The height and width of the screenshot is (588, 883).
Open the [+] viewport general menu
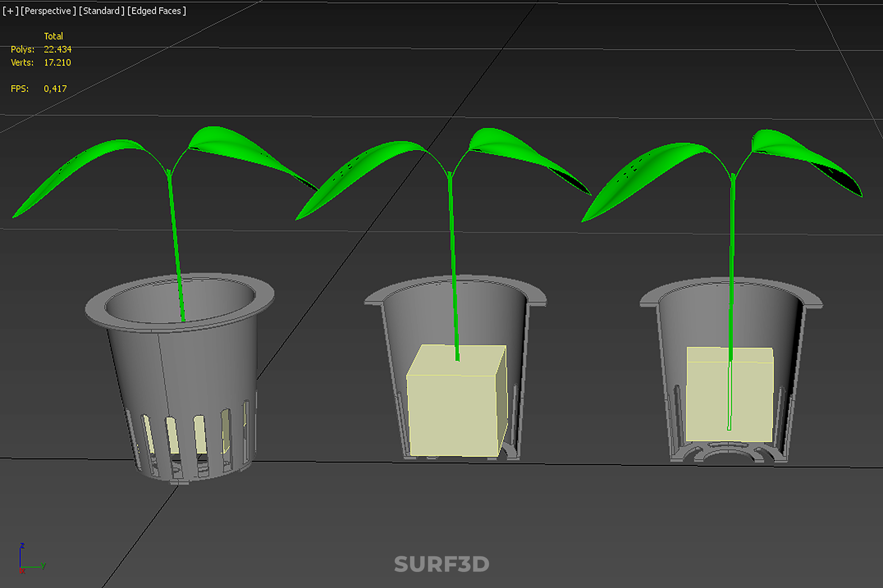point(10,11)
